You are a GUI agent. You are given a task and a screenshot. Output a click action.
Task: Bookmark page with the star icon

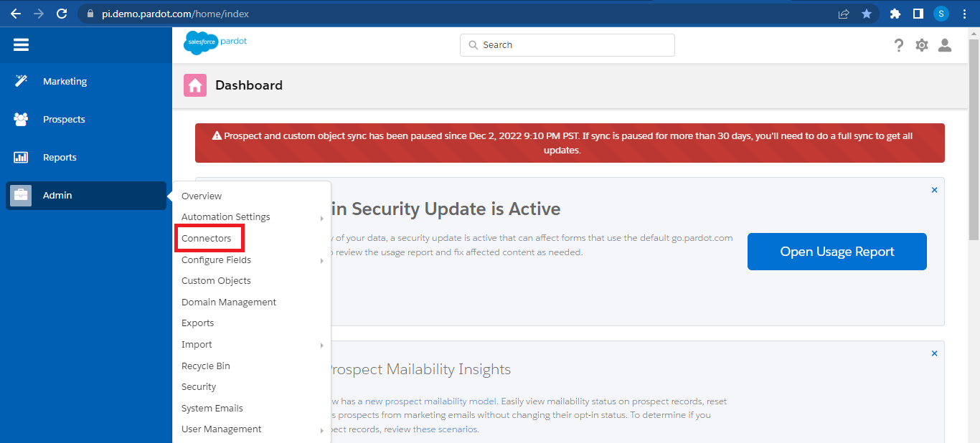(867, 14)
